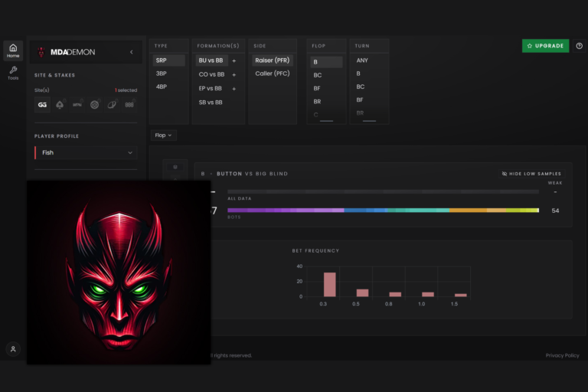
Task: Select the spade poker site icon
Action: pos(60,105)
